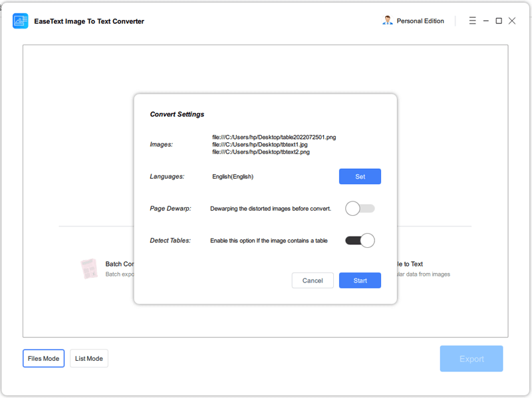
Task: Minimize the EaseText window
Action: tap(486, 21)
